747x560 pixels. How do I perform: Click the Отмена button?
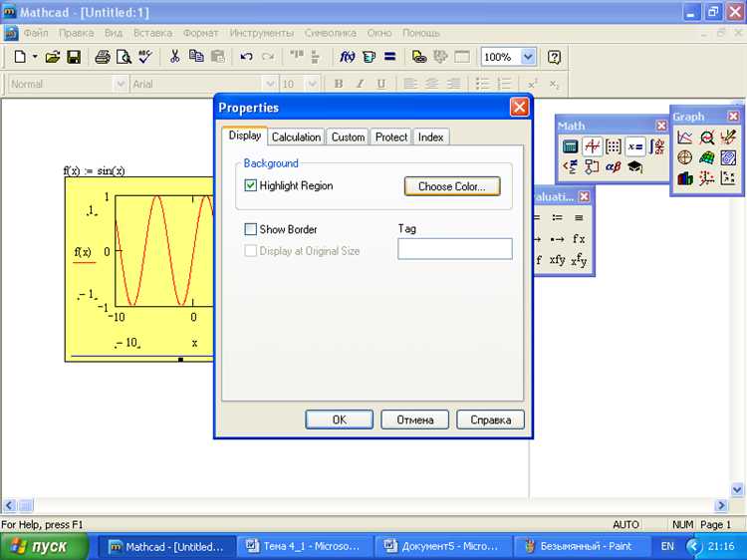415,420
